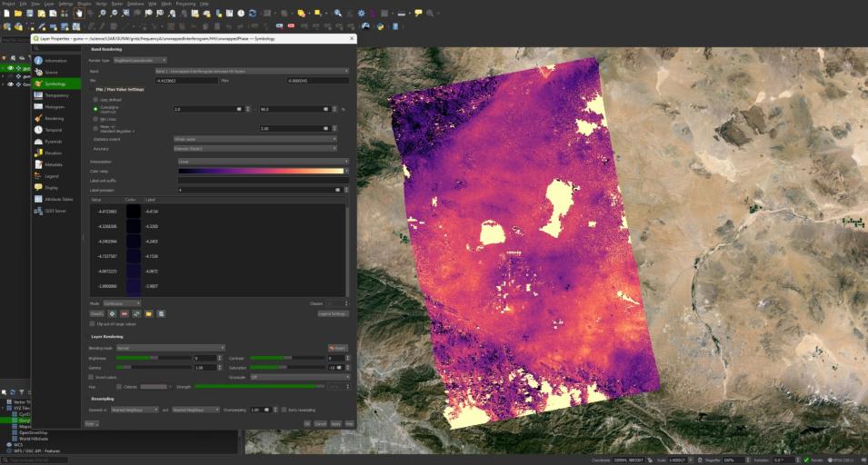This screenshot has width=868, height=465.
Task: Click the Load Color Map from File folder icon
Action: (x=149, y=314)
